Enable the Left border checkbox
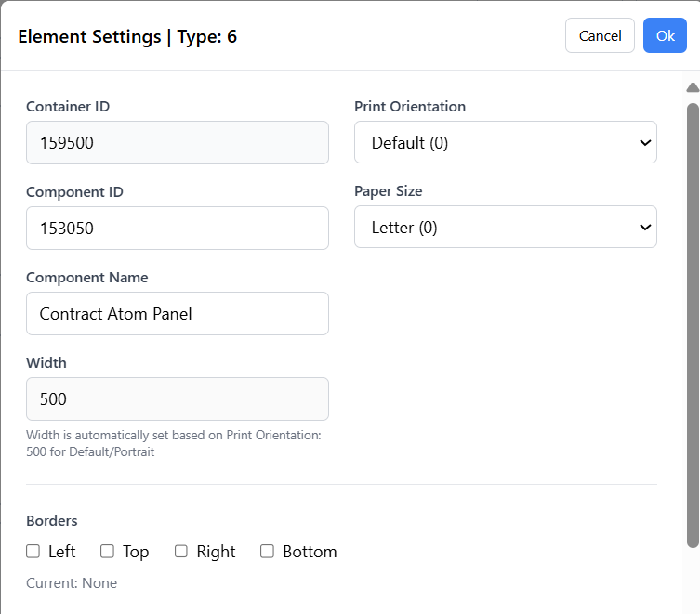 click(33, 552)
